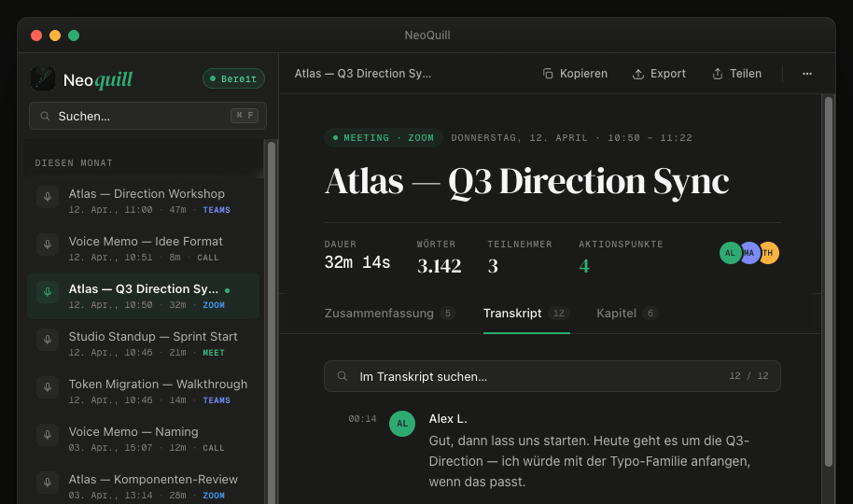Click the green AL participant avatar in header

[730, 253]
